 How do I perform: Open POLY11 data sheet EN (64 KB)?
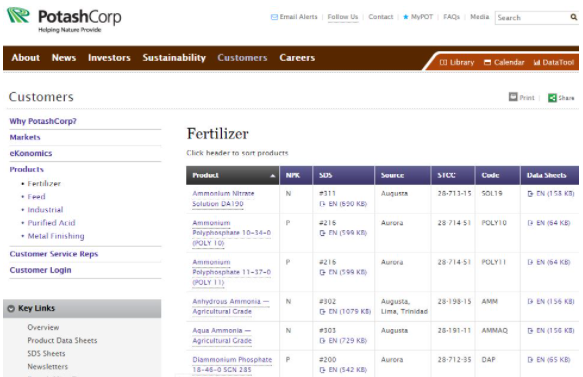coord(549,262)
